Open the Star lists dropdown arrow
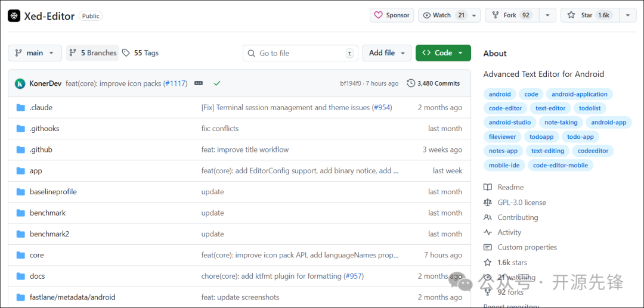 coord(628,15)
